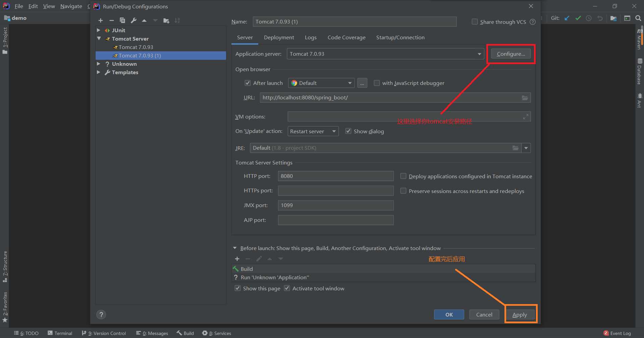Move configuration up arrow icon
Screen dimensions: 644x338
(x=144, y=20)
